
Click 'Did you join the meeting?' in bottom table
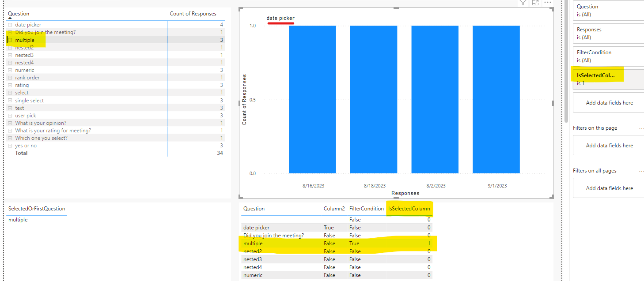click(x=273, y=236)
